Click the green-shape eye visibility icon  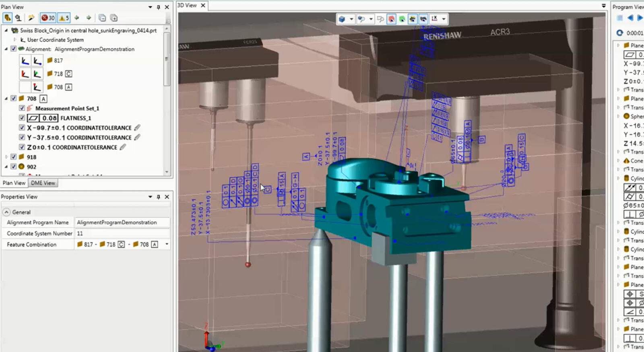(402, 19)
